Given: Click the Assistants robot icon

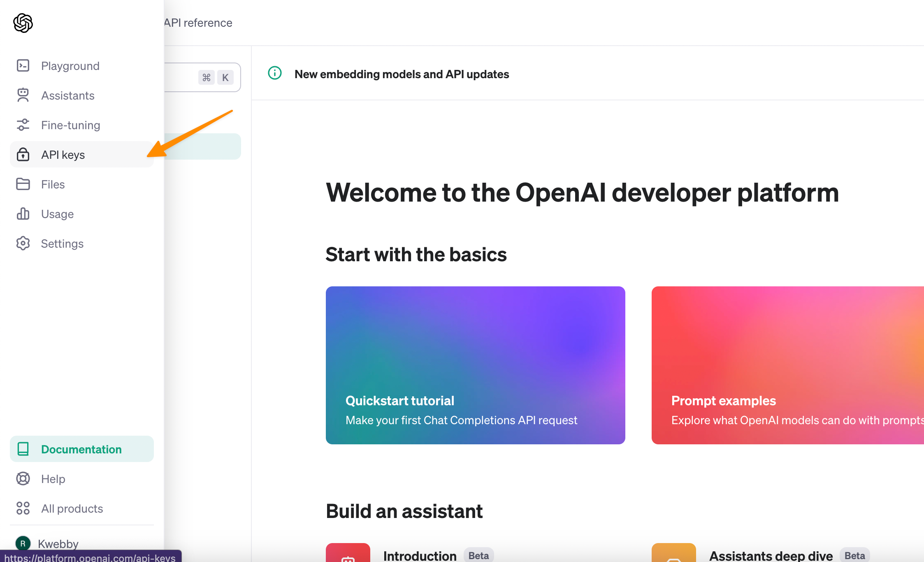Looking at the screenshot, I should point(23,95).
